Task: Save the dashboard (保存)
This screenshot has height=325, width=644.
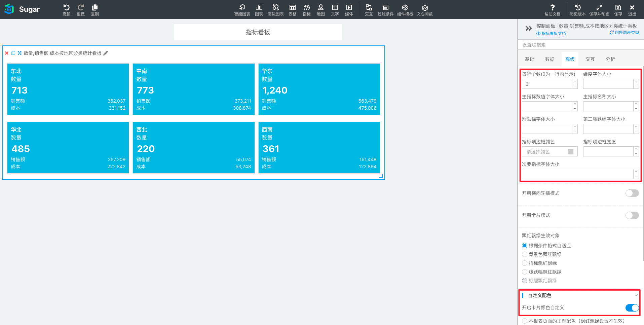Action: coord(618,10)
